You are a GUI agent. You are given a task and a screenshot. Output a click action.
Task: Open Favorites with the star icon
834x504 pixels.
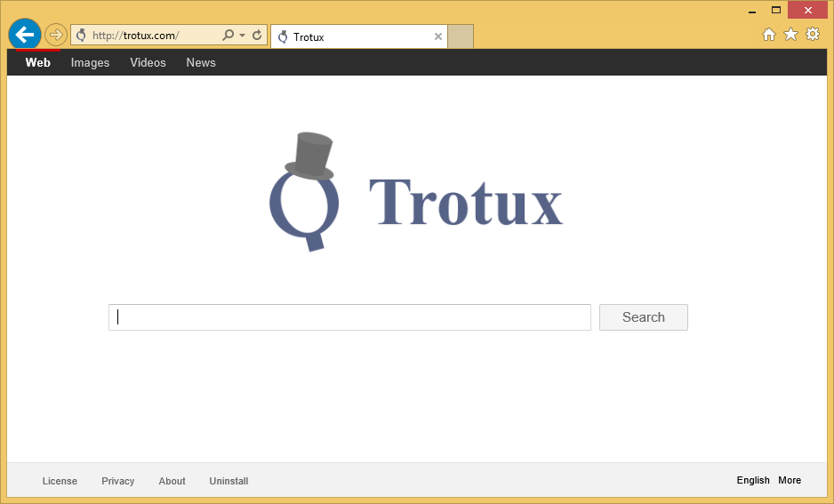(791, 35)
